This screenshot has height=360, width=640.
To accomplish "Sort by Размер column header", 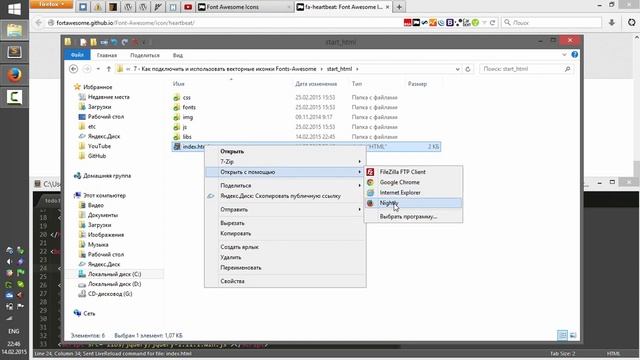I will click(417, 84).
